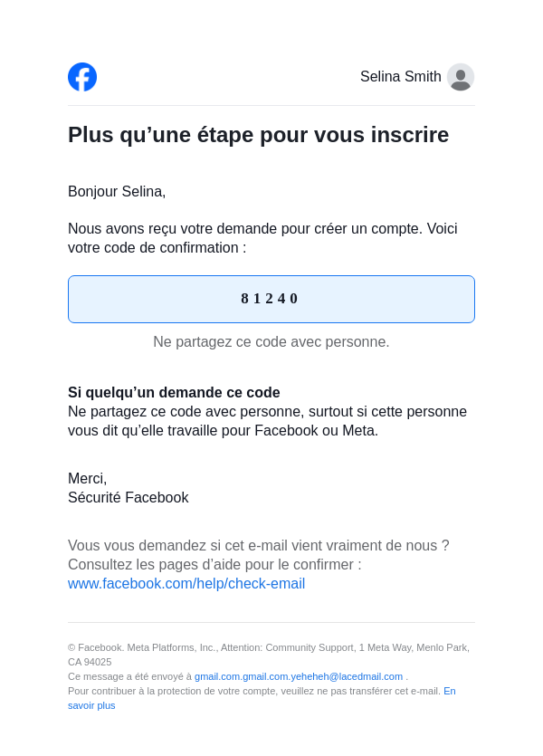
Task: Click the 81240 confirmation code box
Action: coord(271,299)
